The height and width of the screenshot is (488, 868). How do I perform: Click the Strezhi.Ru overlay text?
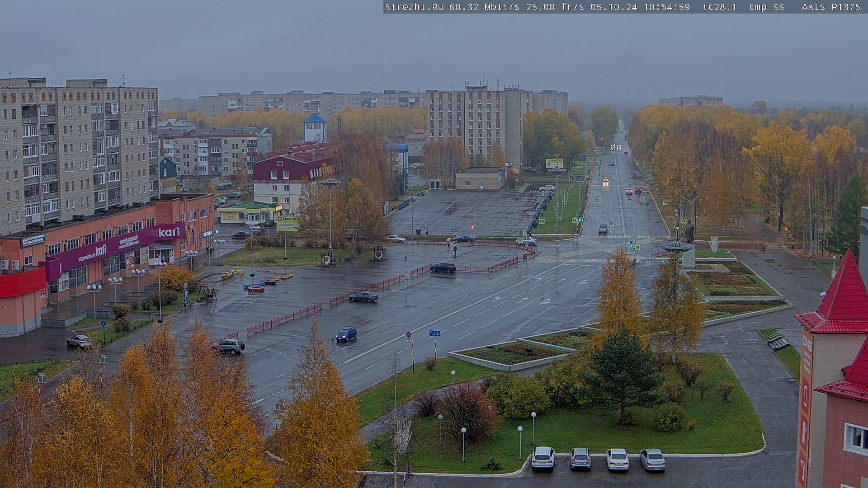[x=414, y=7]
